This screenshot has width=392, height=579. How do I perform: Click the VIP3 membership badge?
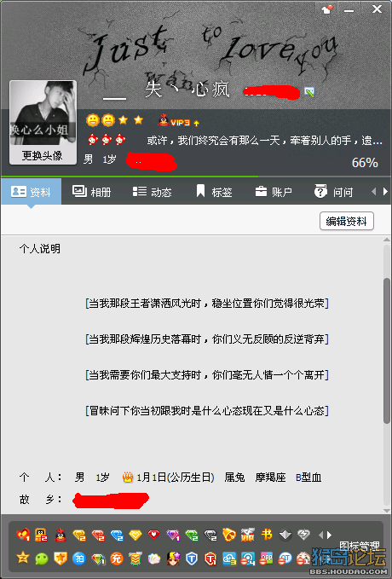click(x=178, y=121)
